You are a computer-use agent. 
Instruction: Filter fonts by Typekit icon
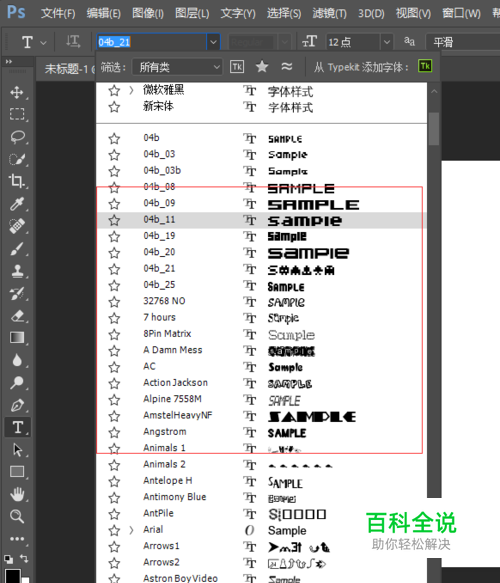tap(237, 67)
